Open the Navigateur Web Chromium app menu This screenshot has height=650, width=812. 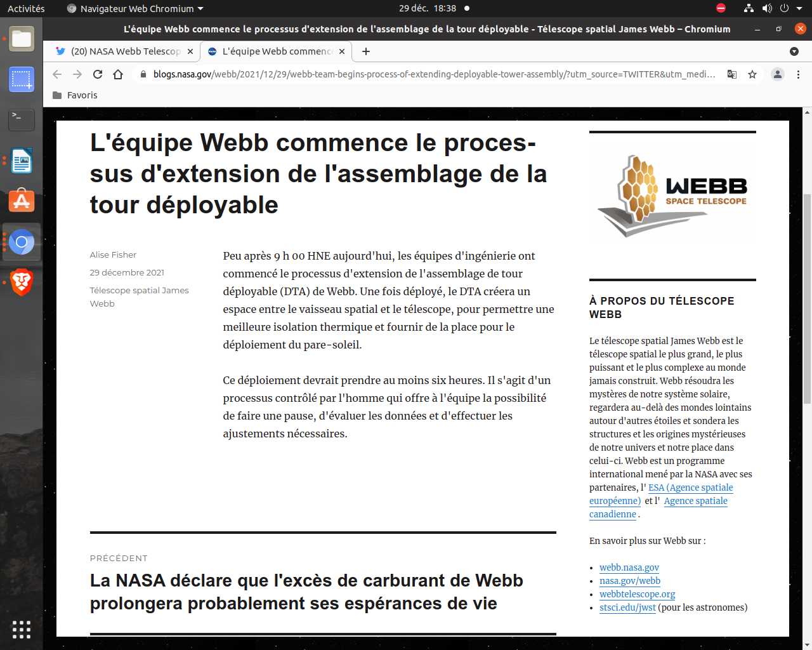coord(135,8)
